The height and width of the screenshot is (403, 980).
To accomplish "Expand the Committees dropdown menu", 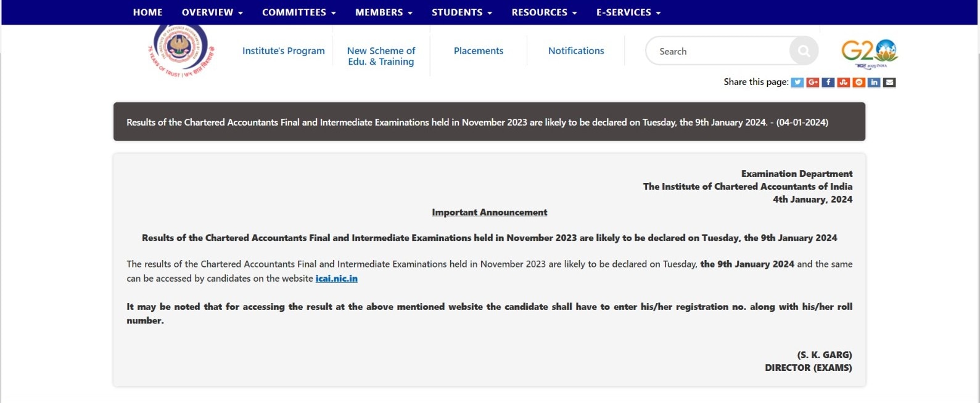I will (x=299, y=12).
